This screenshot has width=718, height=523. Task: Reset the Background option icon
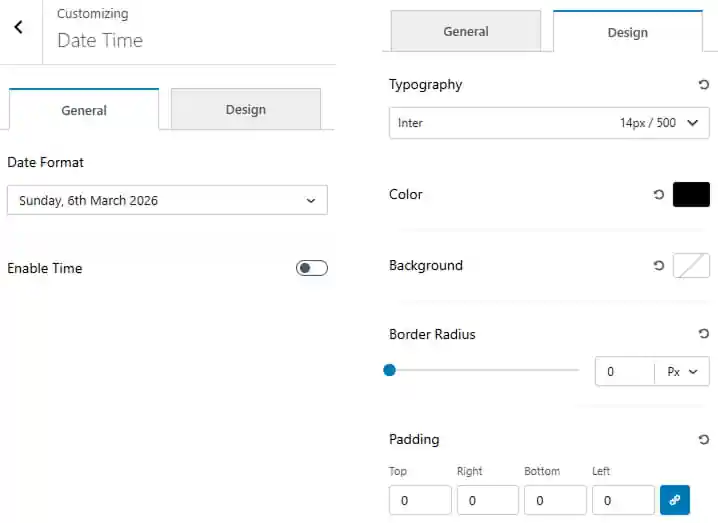click(658, 265)
